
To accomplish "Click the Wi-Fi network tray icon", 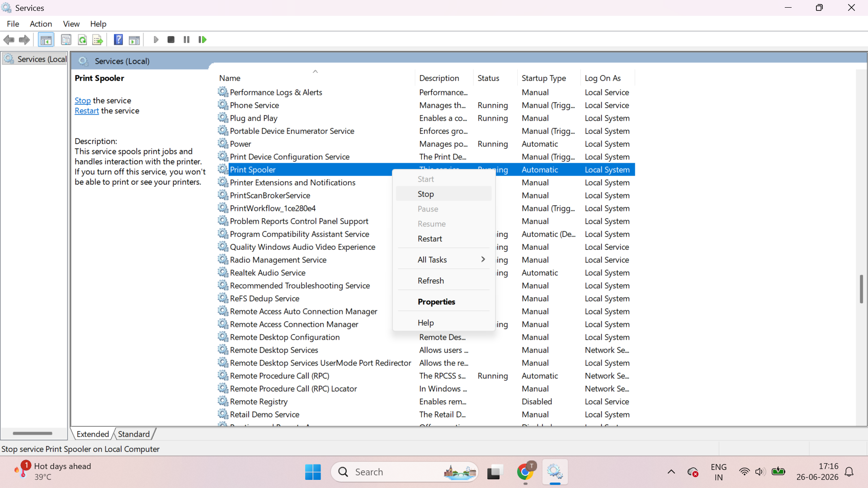I will [744, 472].
